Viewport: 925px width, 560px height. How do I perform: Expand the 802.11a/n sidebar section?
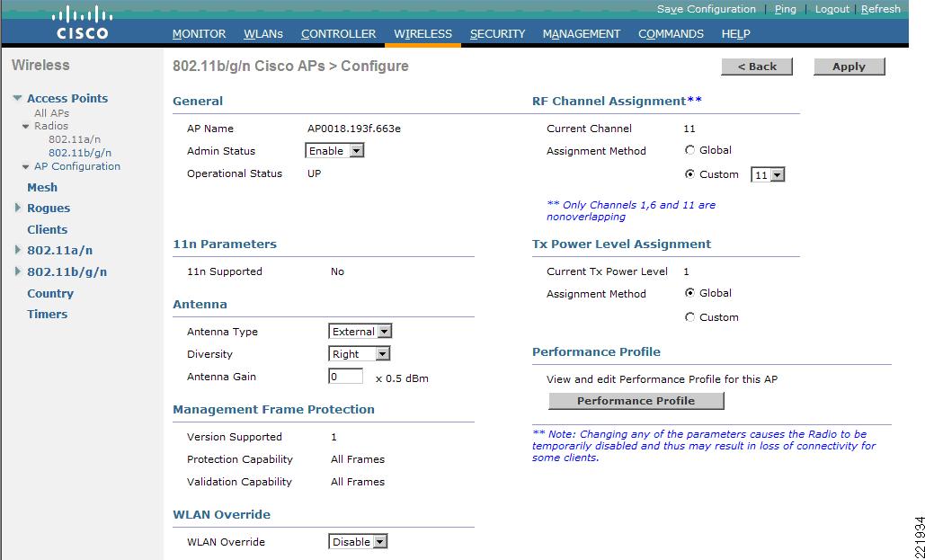pyautogui.click(x=18, y=250)
